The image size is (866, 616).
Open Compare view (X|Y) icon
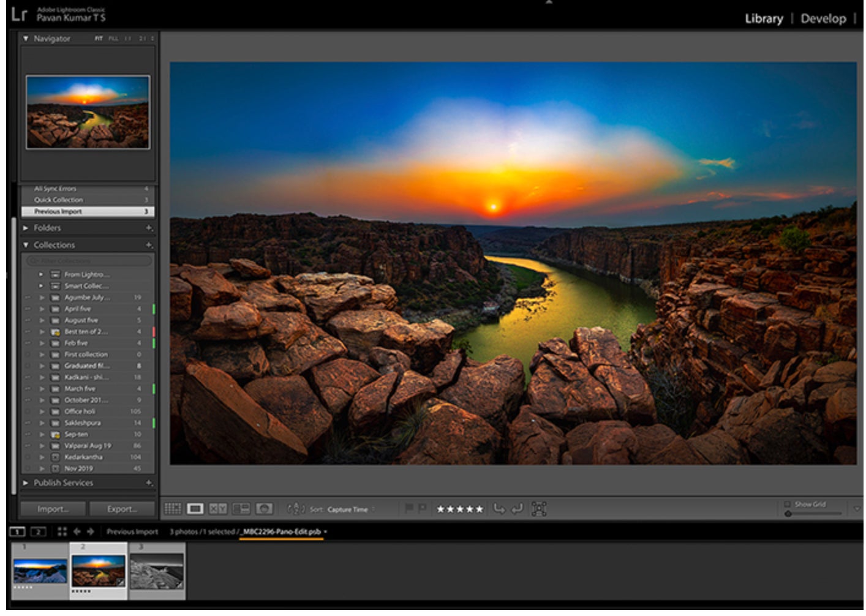pos(218,509)
